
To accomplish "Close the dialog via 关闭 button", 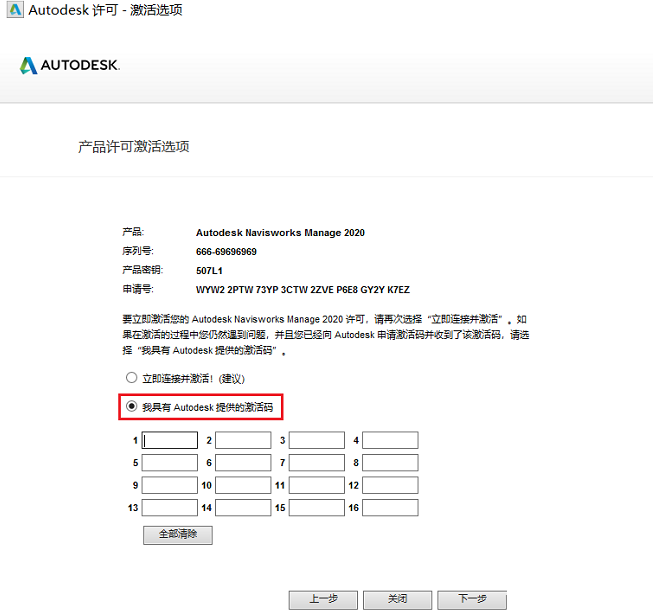I will 397,600.
